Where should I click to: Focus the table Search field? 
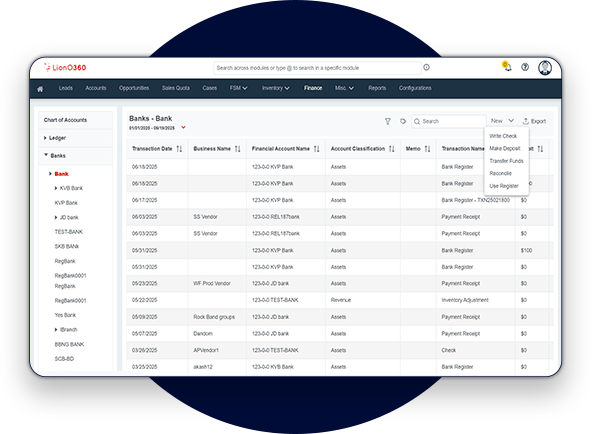[x=449, y=121]
